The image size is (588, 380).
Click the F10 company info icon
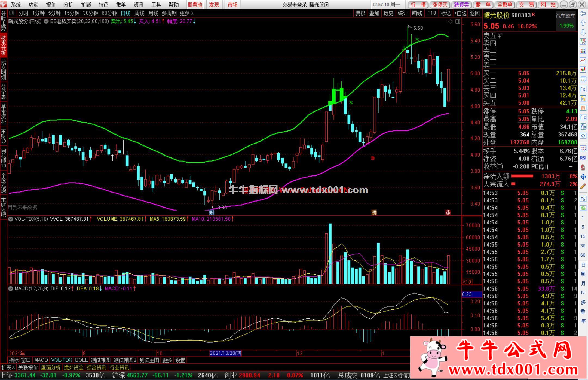[583, 89]
